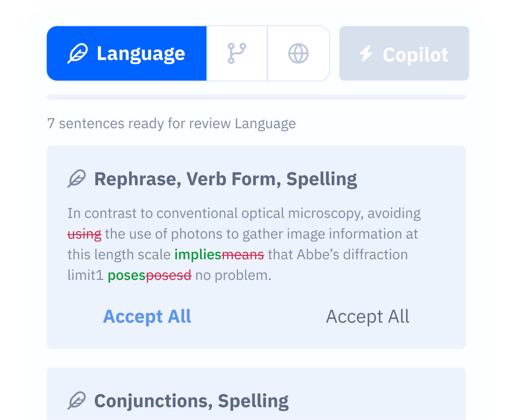Select the 'Conjunctions, Spelling' card heading

tap(191, 401)
